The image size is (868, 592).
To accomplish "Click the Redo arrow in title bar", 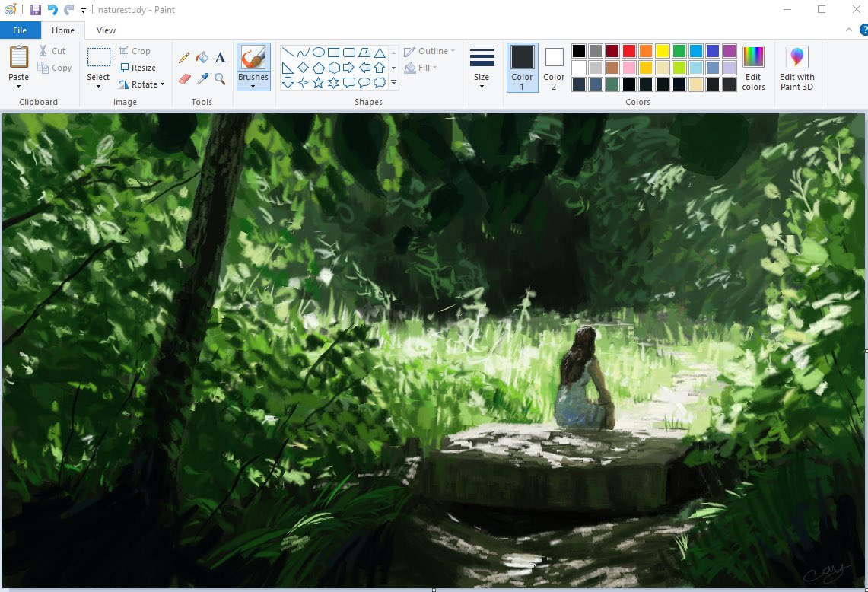I will [x=68, y=9].
